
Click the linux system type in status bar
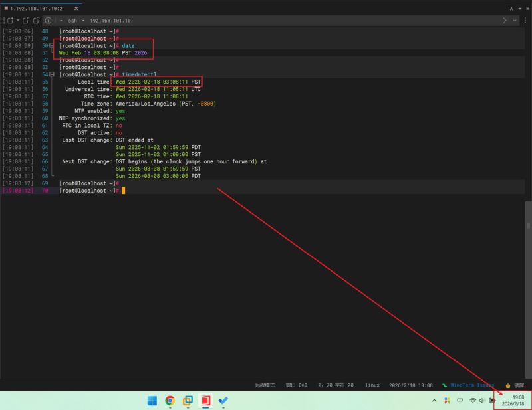click(372, 385)
